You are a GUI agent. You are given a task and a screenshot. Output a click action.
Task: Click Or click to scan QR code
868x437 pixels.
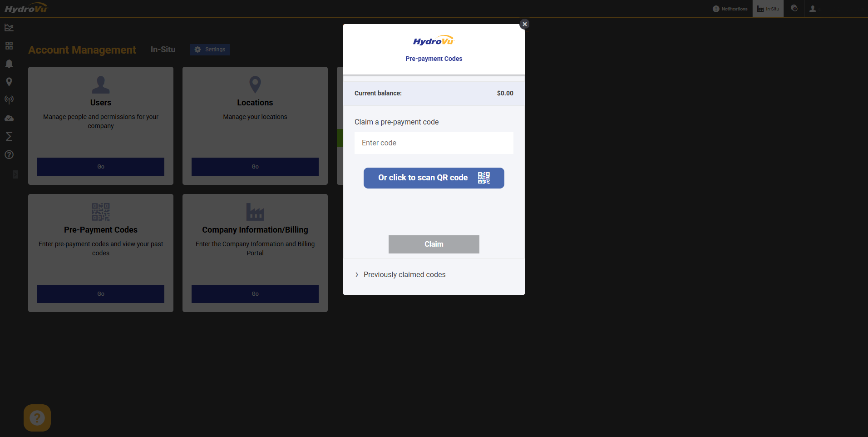tap(434, 178)
